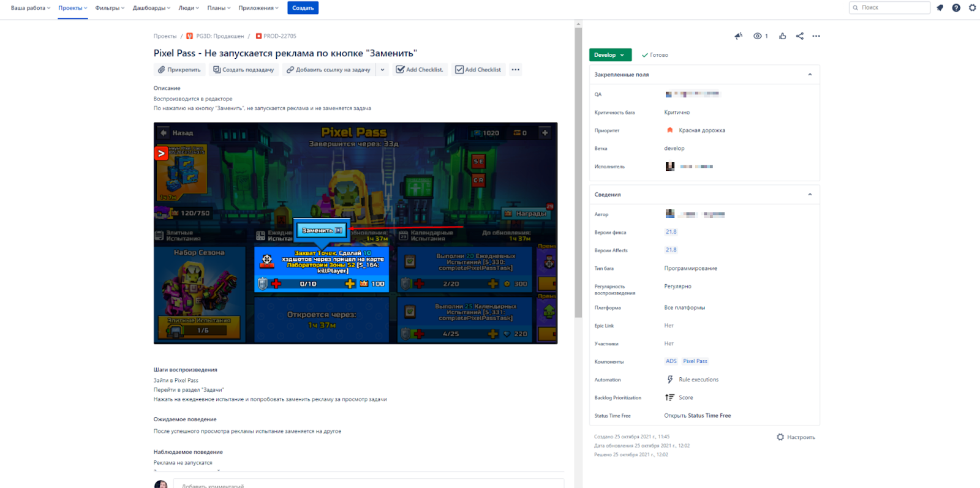Click the Регулярно reproducibility value
The height and width of the screenshot is (488, 980).
click(678, 286)
